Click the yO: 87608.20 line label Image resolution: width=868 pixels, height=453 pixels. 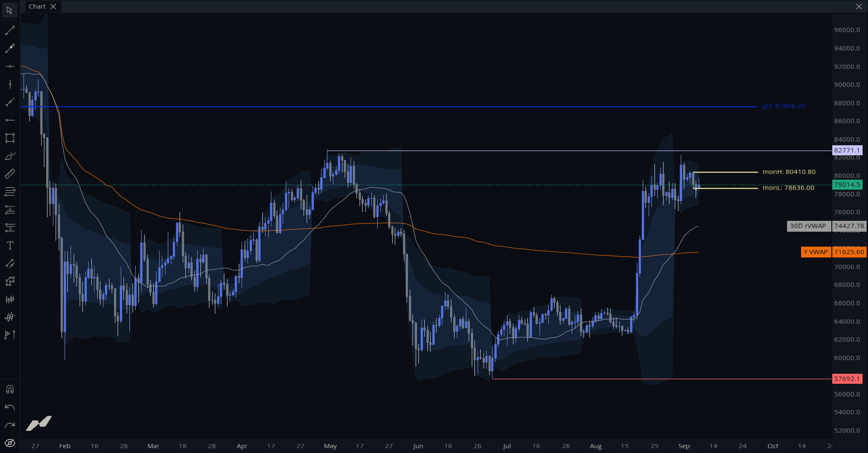(783, 106)
